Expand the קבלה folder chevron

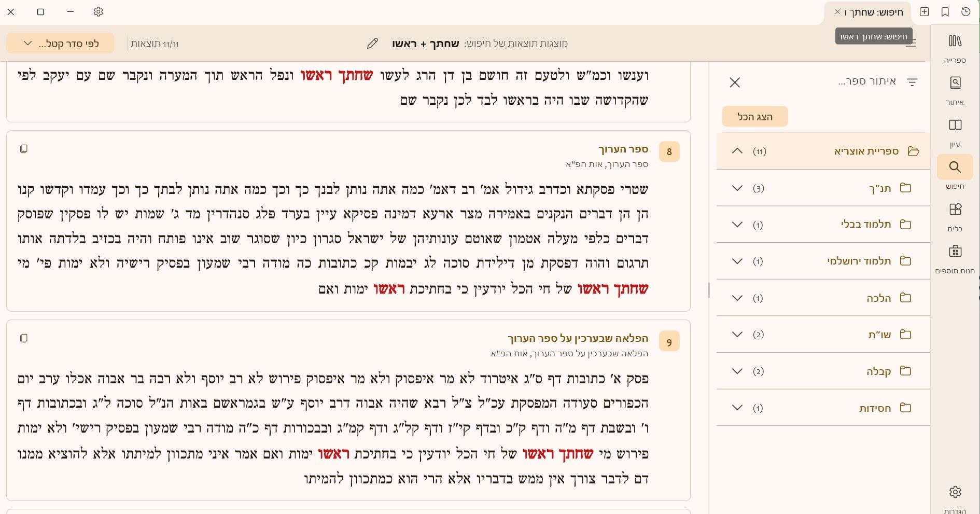point(737,371)
